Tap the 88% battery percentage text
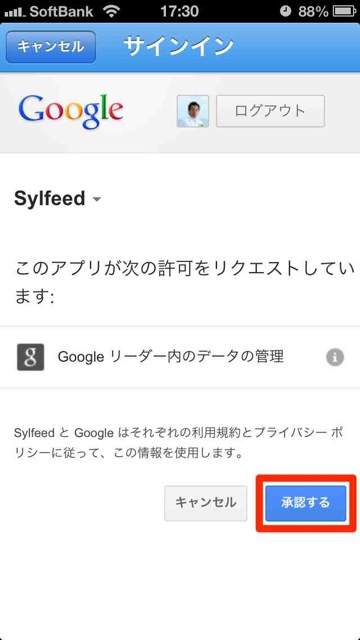The image size is (360, 640). pos(313,11)
